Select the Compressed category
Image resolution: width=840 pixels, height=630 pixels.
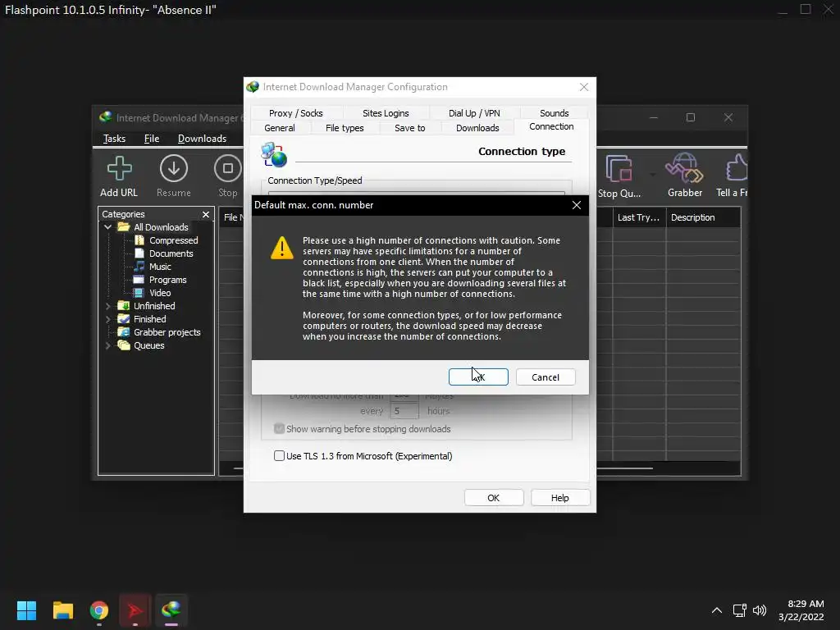[x=173, y=240]
